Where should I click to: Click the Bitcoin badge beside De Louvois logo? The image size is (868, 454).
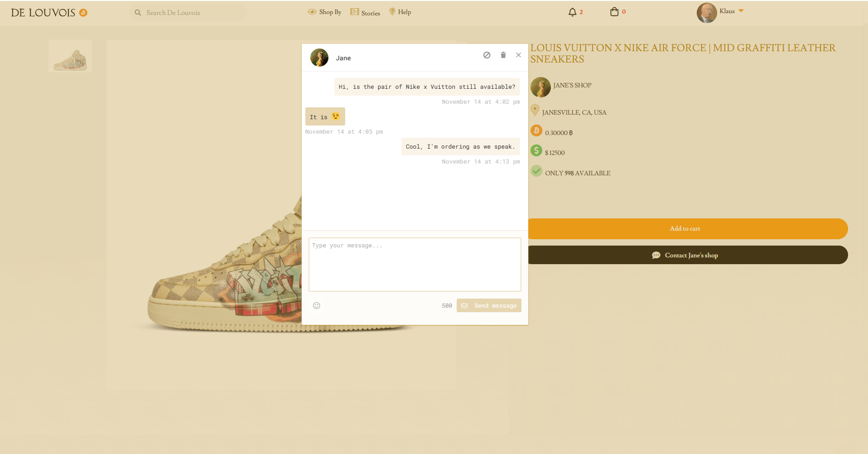83,13
